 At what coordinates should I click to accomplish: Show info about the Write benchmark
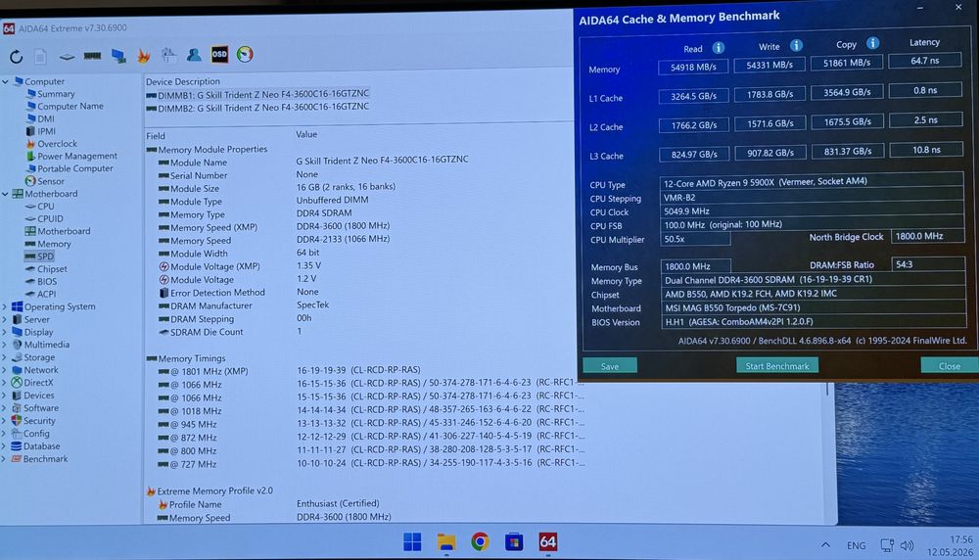[796, 46]
